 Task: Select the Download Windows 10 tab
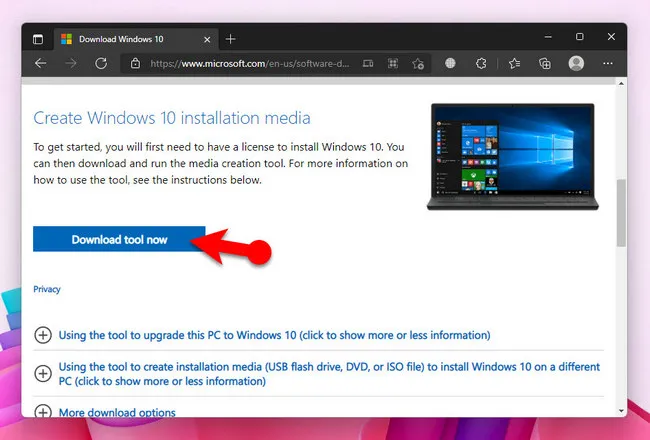click(136, 39)
